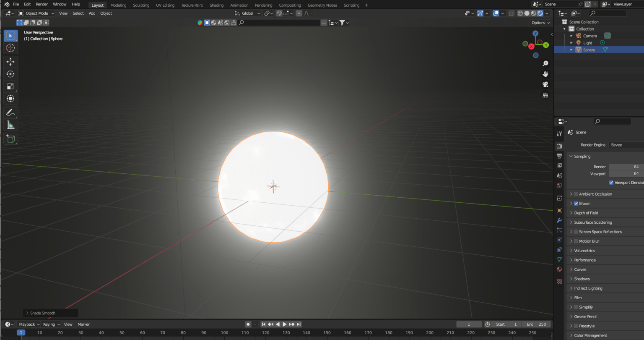Select the Annotate tool

10,112
